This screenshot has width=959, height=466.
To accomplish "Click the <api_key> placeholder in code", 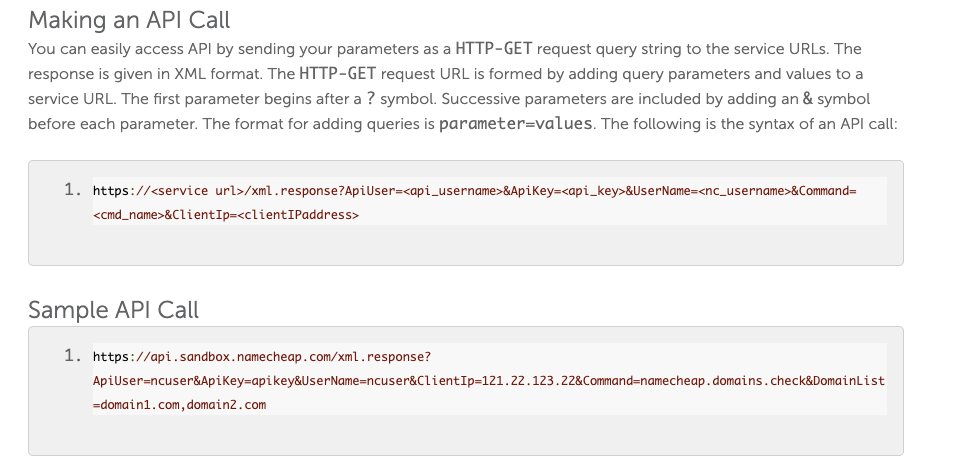I will (593, 191).
